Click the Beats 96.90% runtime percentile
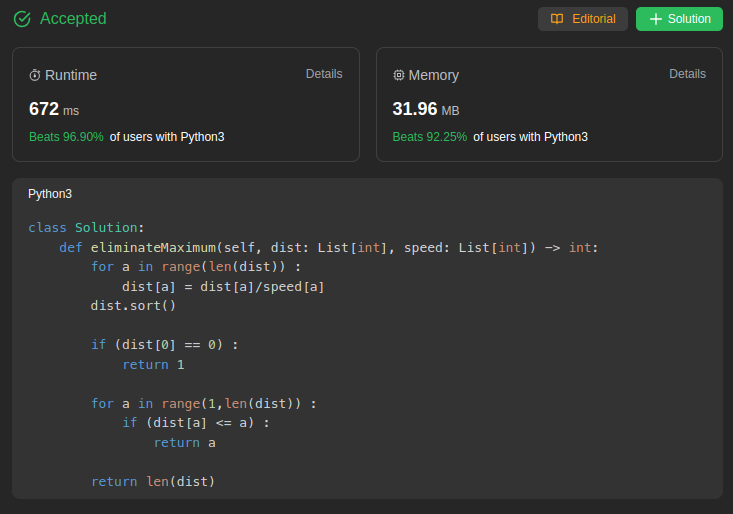The width and height of the screenshot is (733, 514). [x=67, y=137]
